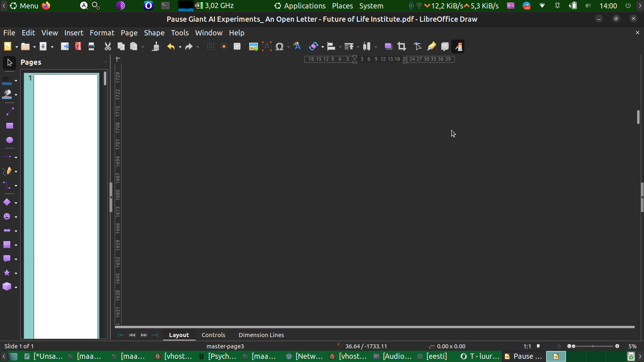Insert a straight line with Line tool
The height and width of the screenshot is (362, 644).
click(x=9, y=112)
